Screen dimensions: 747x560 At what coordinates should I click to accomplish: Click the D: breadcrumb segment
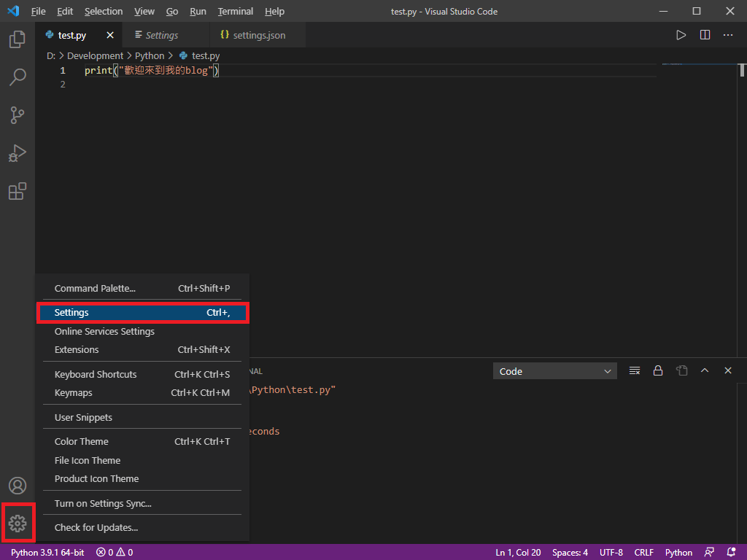tap(51, 55)
